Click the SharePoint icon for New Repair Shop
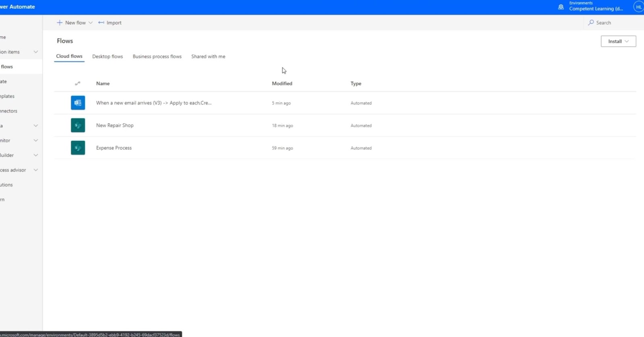This screenshot has height=337, width=644. 78,125
